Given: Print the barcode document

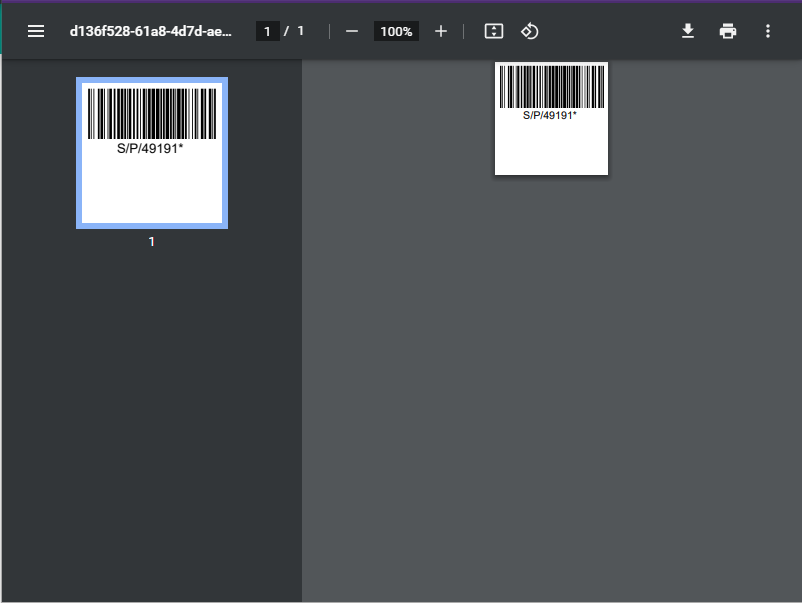Looking at the screenshot, I should click(728, 31).
